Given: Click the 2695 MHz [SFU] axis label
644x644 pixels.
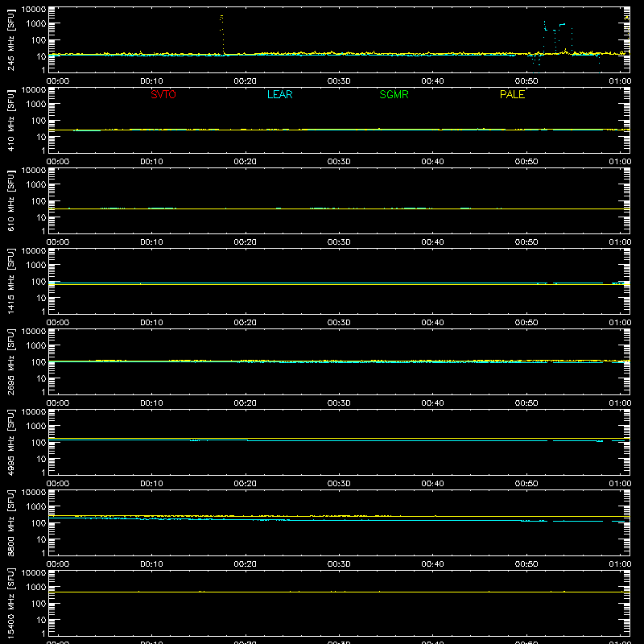Looking at the screenshot, I should (10, 361).
